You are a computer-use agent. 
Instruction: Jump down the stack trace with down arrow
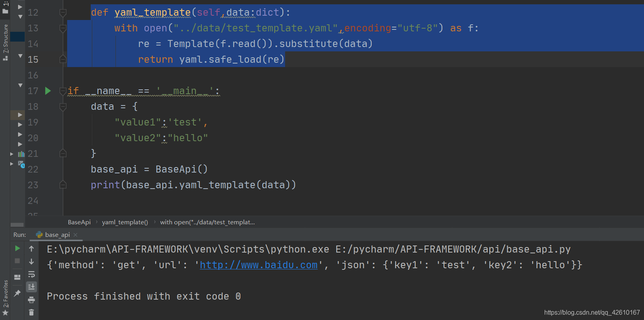[31, 262]
